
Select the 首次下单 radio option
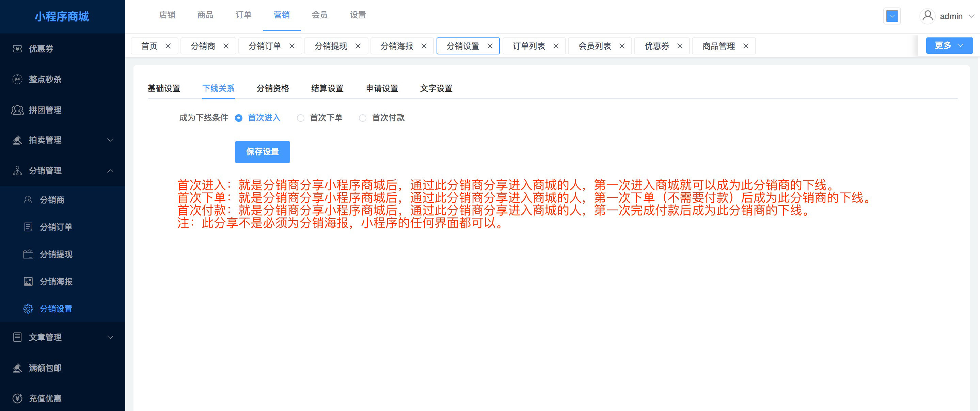[x=301, y=118]
